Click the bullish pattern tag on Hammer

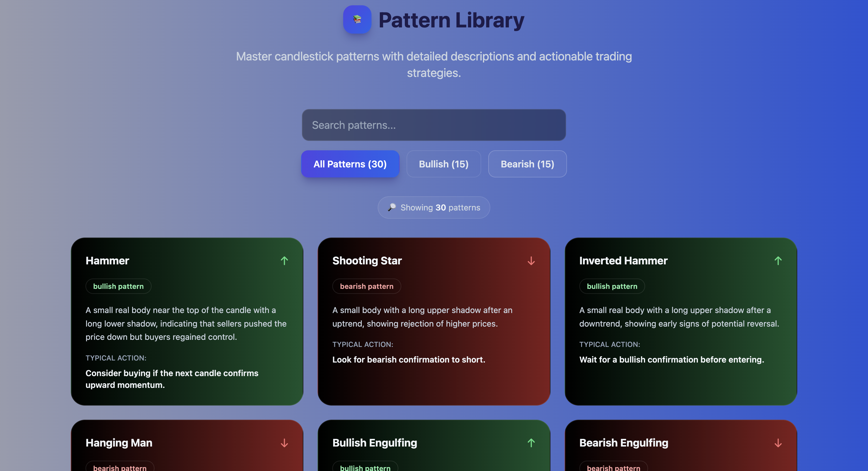click(x=118, y=286)
